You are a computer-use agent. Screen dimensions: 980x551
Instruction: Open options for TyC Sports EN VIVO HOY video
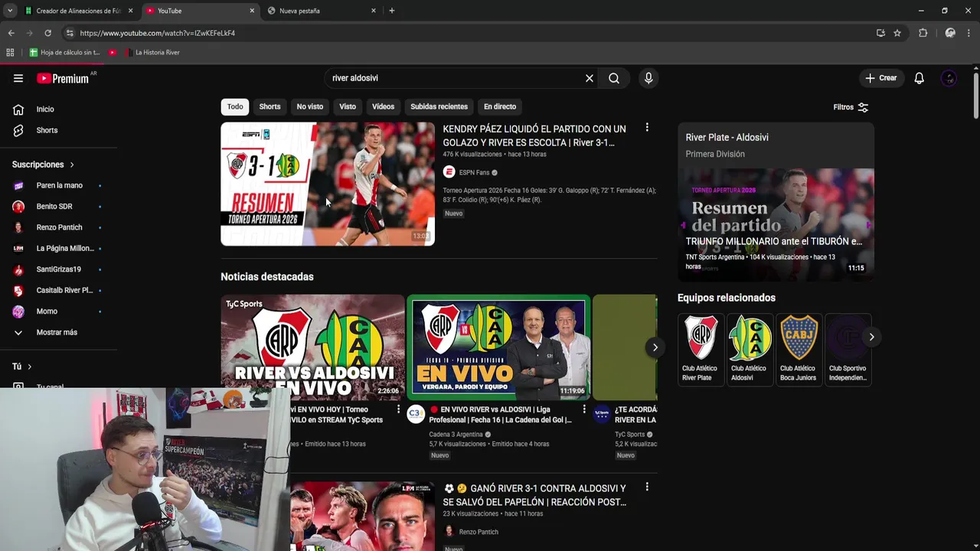(398, 409)
